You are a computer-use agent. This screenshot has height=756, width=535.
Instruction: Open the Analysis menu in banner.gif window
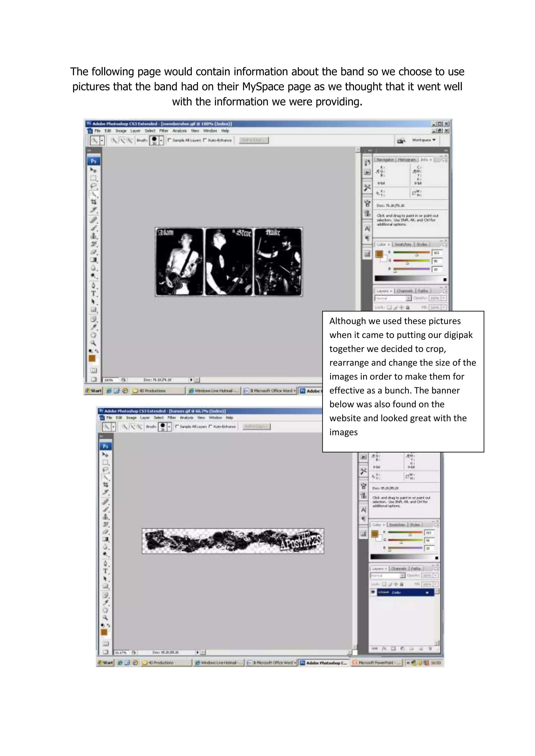point(187,417)
